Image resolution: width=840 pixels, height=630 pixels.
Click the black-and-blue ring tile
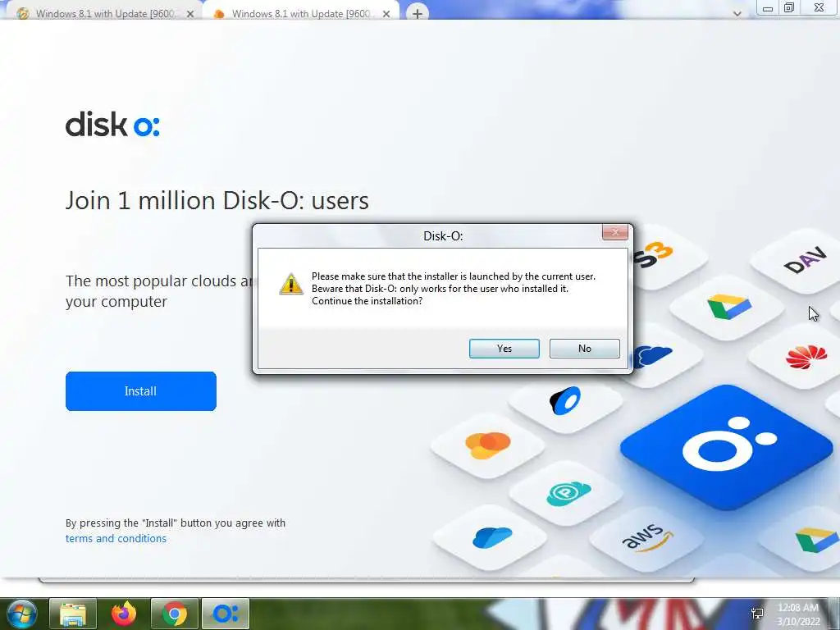point(565,400)
